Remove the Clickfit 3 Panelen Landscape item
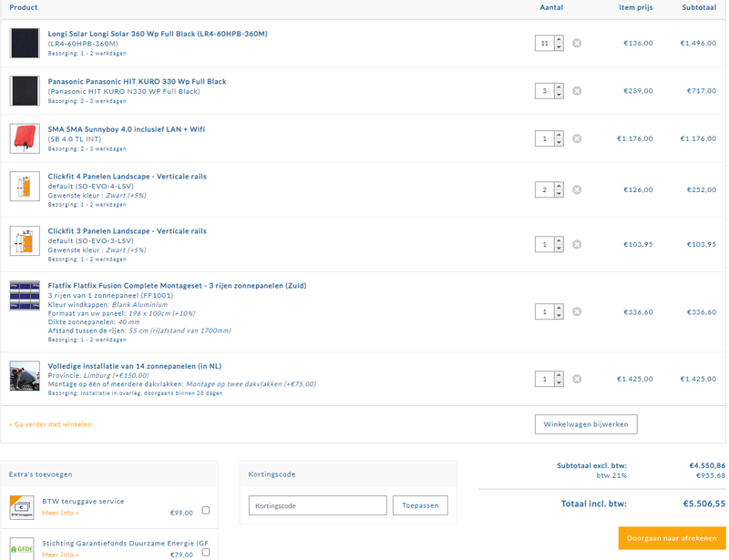729x560 pixels. tap(577, 244)
